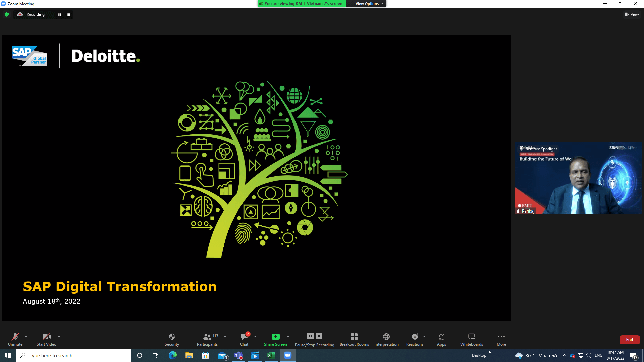
Task: Click the green encryption shield icon
Action: pyautogui.click(x=7, y=14)
